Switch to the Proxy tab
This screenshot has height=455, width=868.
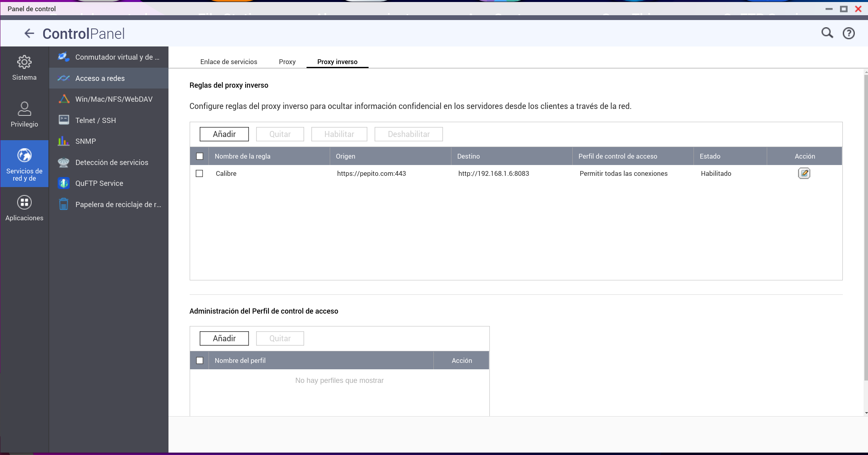point(287,62)
